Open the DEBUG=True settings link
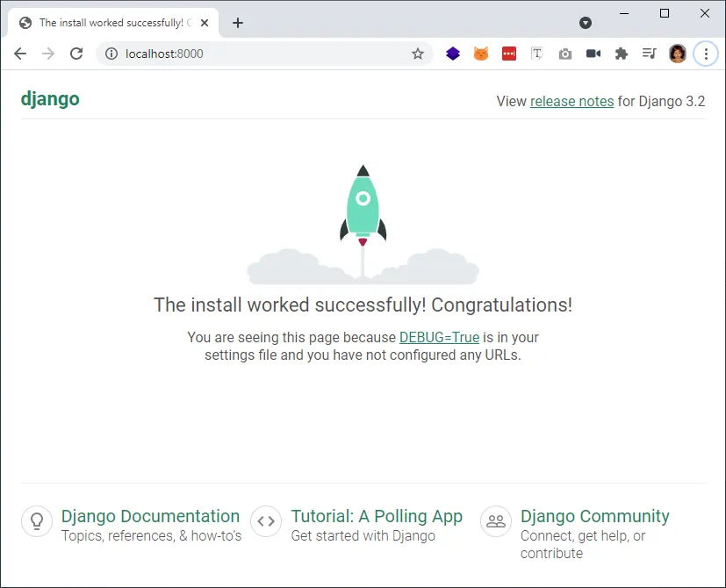726x588 pixels. pyautogui.click(x=439, y=337)
